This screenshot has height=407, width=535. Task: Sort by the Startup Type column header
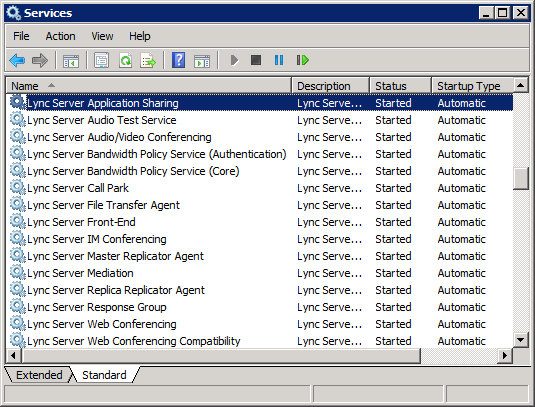pos(473,86)
